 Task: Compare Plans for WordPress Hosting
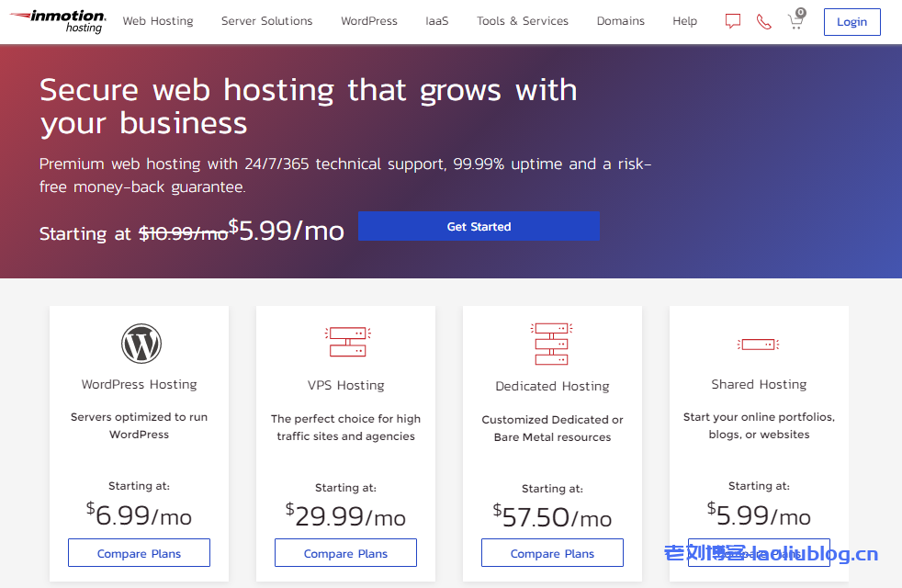(x=139, y=553)
